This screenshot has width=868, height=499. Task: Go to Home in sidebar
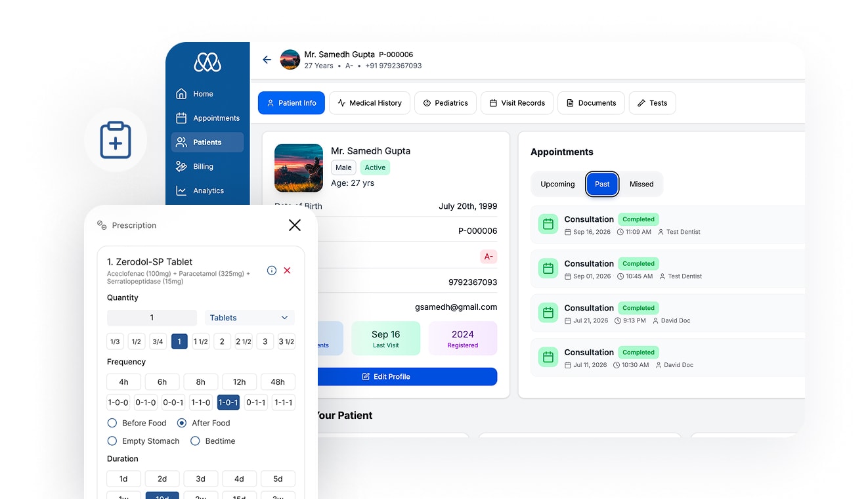pos(207,94)
